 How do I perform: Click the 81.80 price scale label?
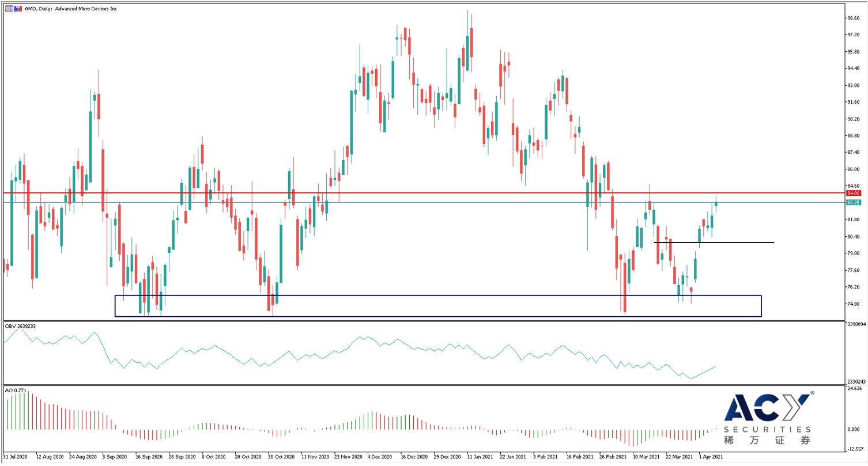click(x=853, y=220)
